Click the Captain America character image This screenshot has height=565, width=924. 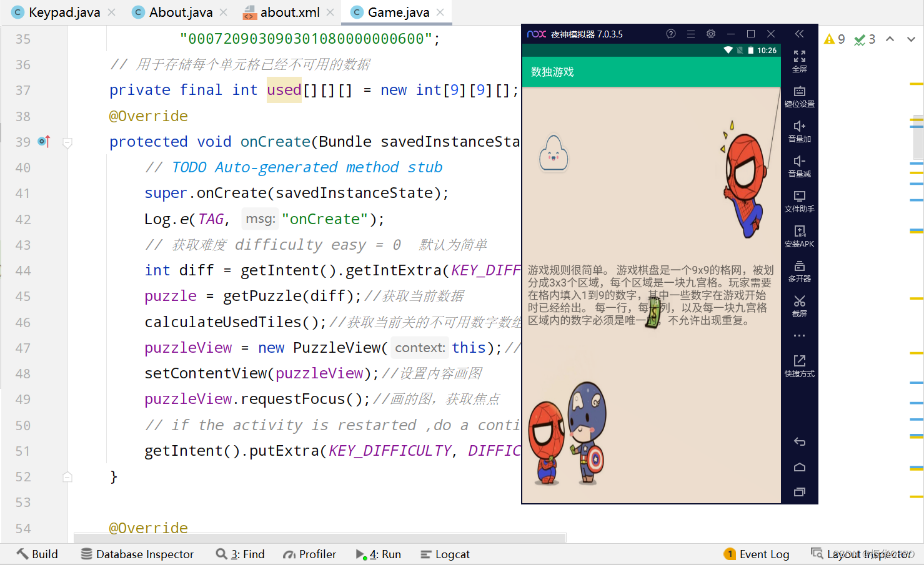point(587,433)
